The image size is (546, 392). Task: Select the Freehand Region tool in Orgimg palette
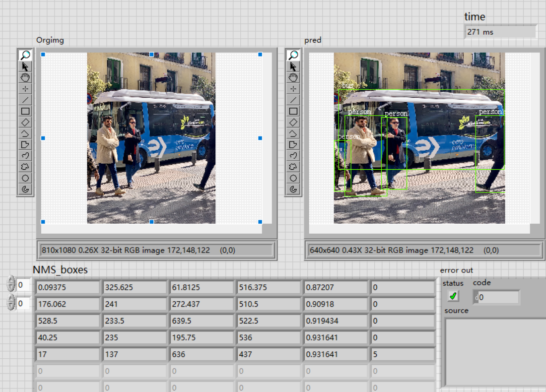point(25,167)
